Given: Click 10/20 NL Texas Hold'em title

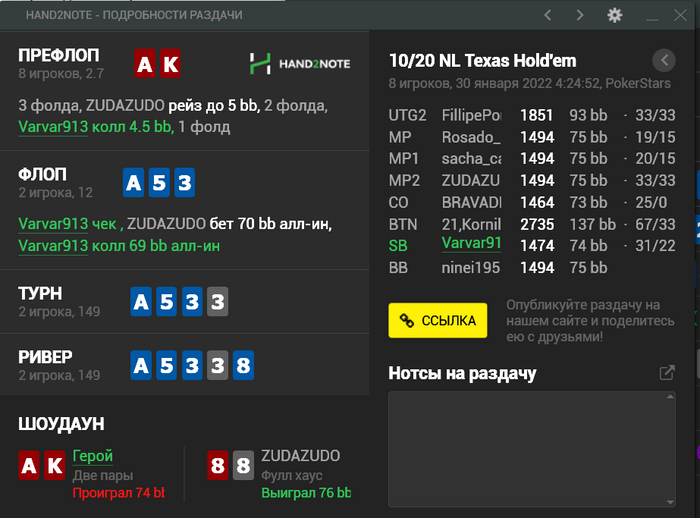Looking at the screenshot, I should (x=483, y=61).
